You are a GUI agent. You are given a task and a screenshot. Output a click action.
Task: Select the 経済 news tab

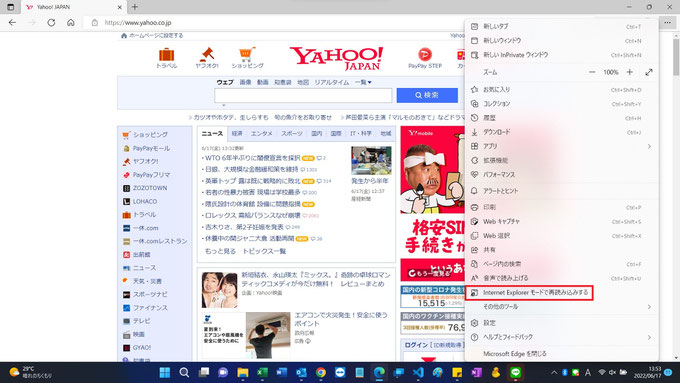pos(237,134)
